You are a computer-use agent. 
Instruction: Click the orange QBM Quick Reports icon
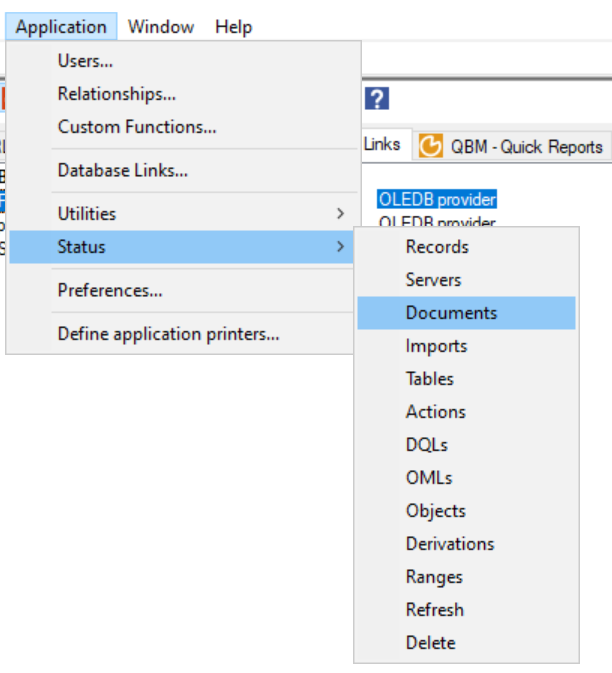pos(430,146)
